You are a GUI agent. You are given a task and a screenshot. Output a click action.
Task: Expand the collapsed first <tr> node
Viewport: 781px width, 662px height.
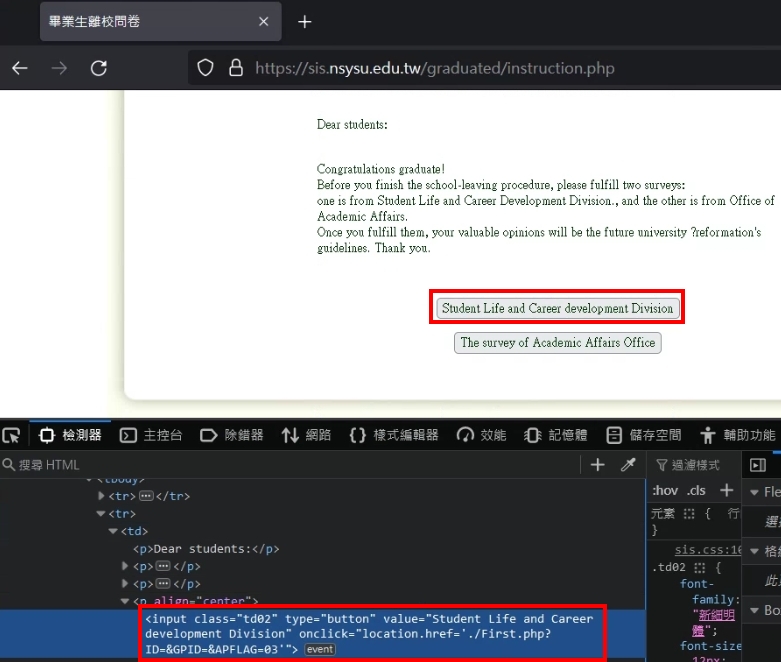pos(101,496)
